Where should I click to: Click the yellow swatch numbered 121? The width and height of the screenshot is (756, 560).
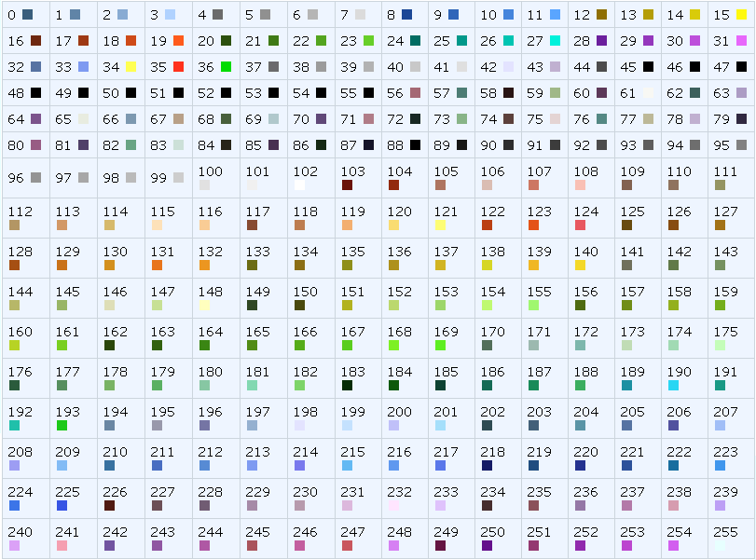pos(441,225)
